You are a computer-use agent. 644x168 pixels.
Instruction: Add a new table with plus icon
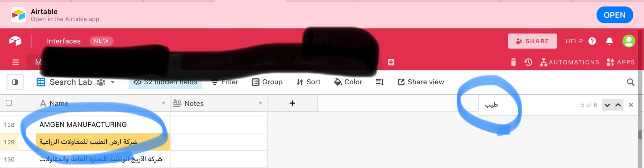click(391, 62)
